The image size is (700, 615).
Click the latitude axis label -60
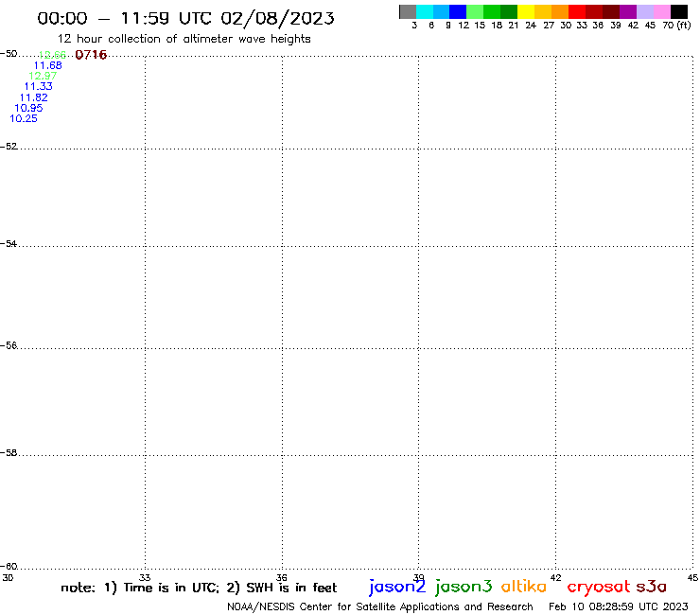tap(9, 567)
